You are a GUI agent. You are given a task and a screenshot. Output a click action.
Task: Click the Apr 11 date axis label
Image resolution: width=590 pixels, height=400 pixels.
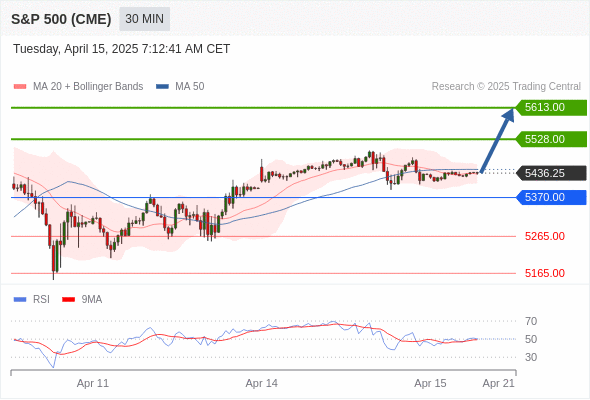[x=93, y=383]
